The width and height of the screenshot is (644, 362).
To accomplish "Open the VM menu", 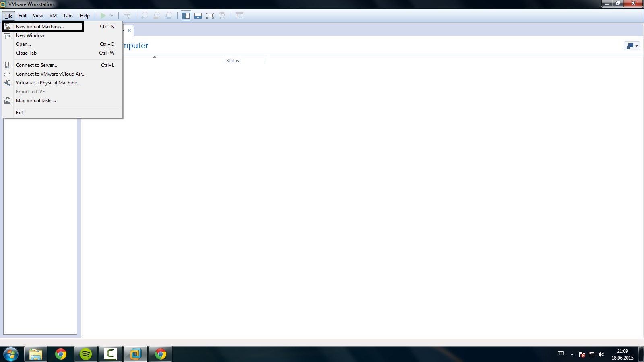I will click(53, 16).
